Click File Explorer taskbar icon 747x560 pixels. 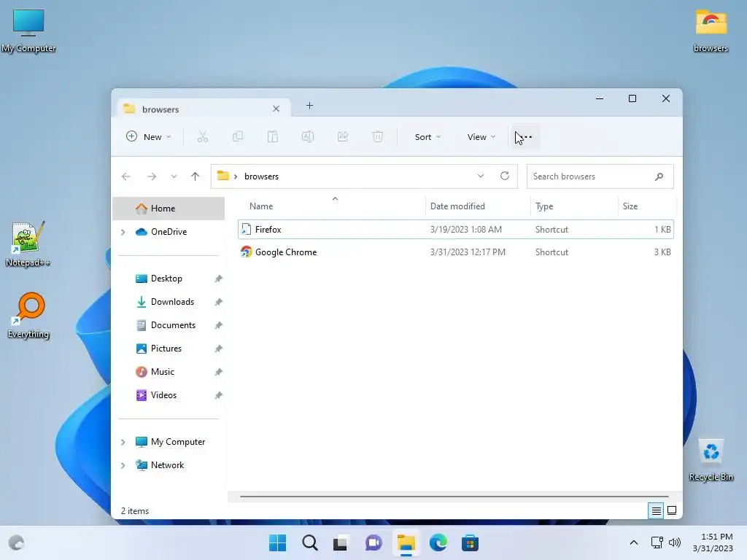[x=406, y=542]
